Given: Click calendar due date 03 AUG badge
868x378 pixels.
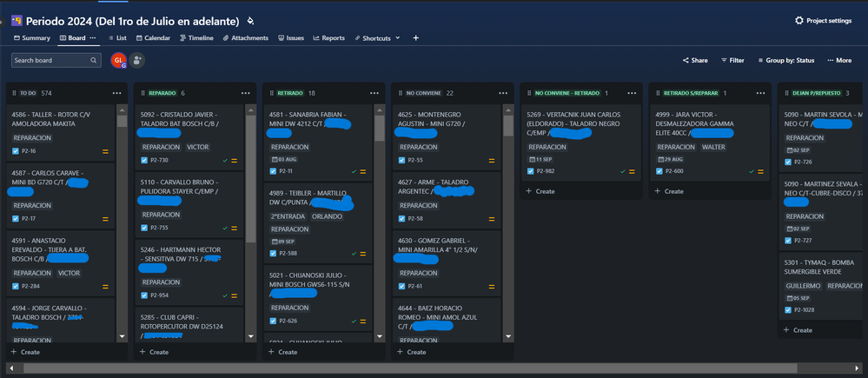Looking at the screenshot, I should [x=283, y=159].
